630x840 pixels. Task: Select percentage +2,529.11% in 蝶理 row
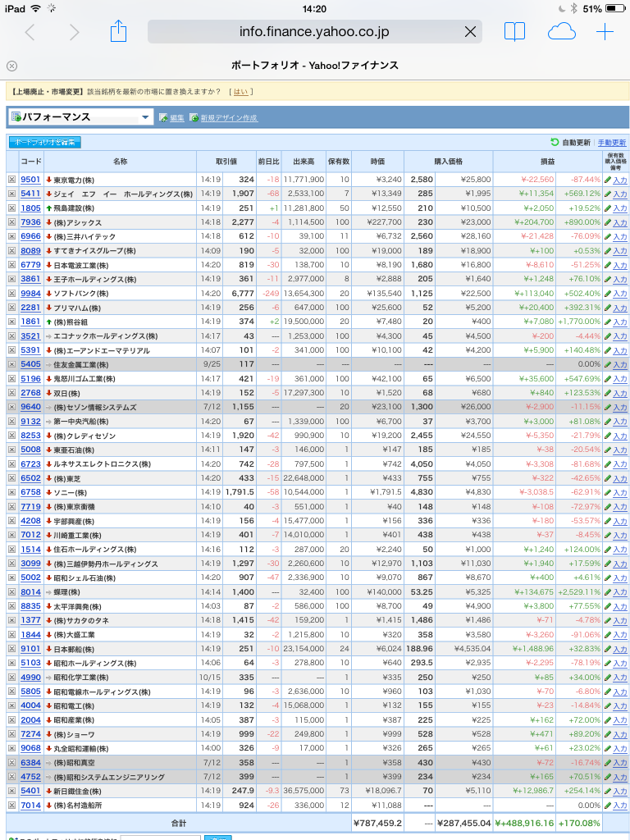(x=579, y=592)
